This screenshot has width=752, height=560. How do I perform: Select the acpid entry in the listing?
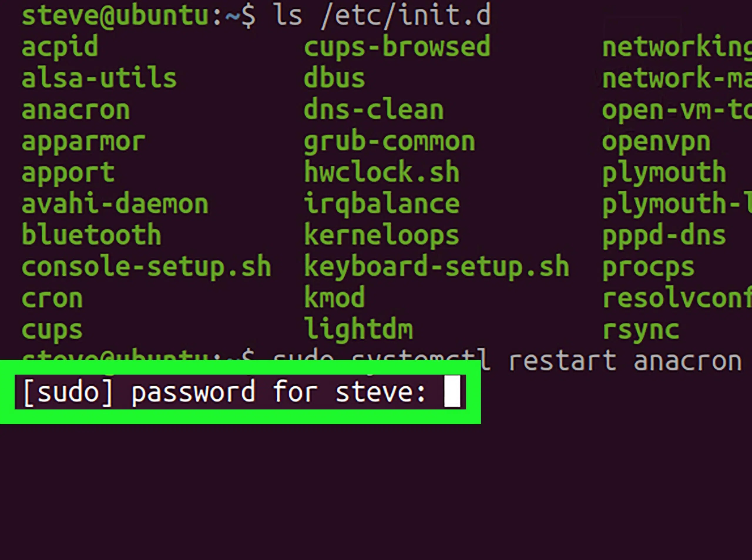pyautogui.click(x=60, y=47)
